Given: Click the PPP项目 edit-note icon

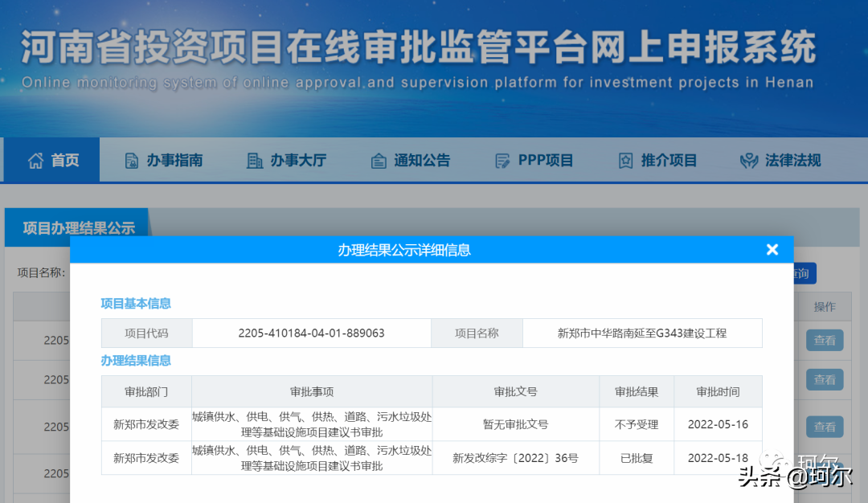Looking at the screenshot, I should click(502, 161).
